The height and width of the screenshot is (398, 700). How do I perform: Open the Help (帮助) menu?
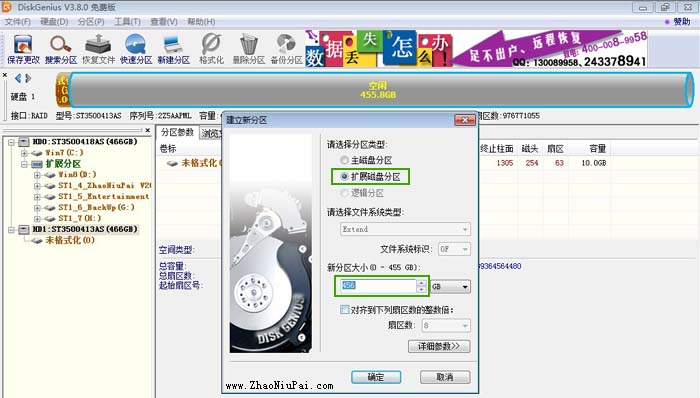(x=201, y=21)
